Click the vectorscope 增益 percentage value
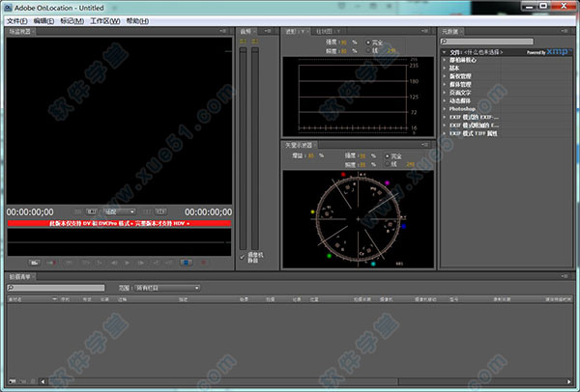 [x=310, y=155]
